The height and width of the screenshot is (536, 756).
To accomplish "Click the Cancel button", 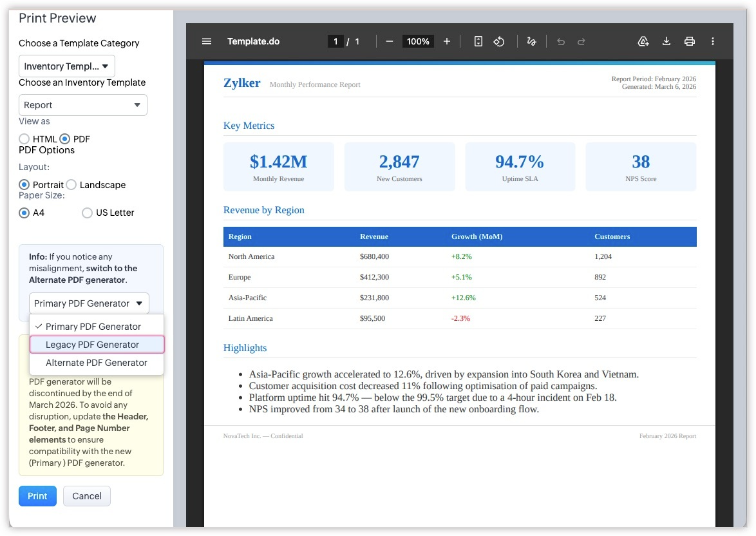I will tap(87, 496).
